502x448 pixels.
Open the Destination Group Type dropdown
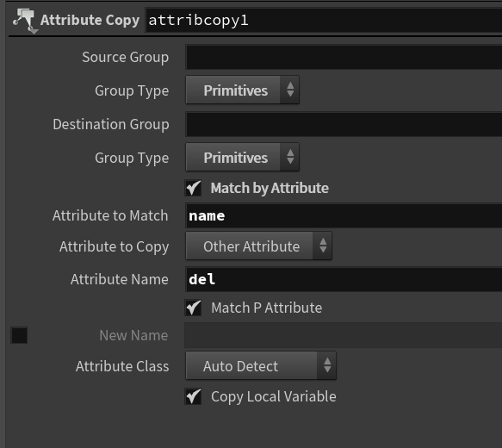(242, 158)
